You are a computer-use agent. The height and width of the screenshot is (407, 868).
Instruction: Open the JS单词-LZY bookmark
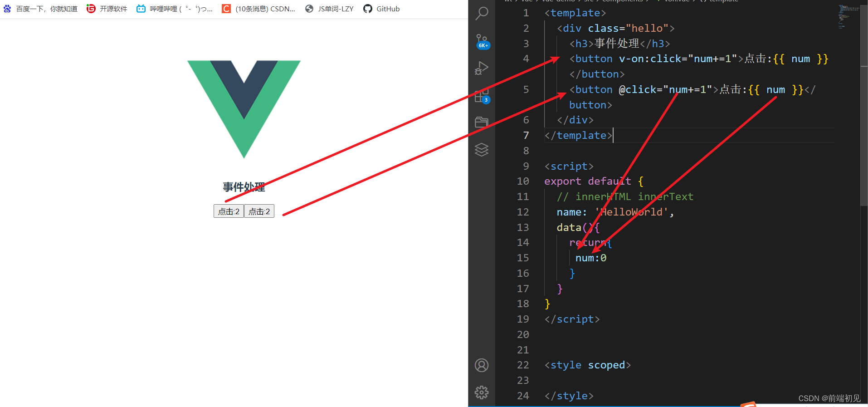[329, 9]
